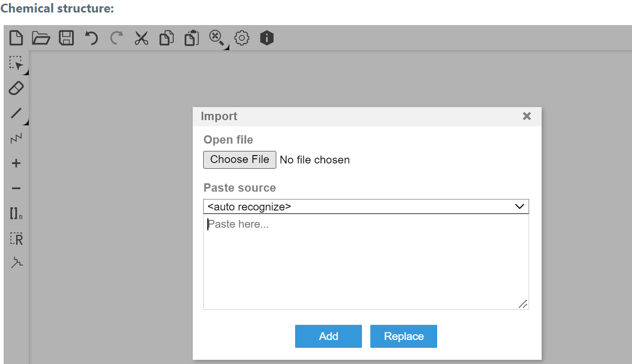
Task: Click the Paste clipboard icon
Action: pyautogui.click(x=192, y=38)
